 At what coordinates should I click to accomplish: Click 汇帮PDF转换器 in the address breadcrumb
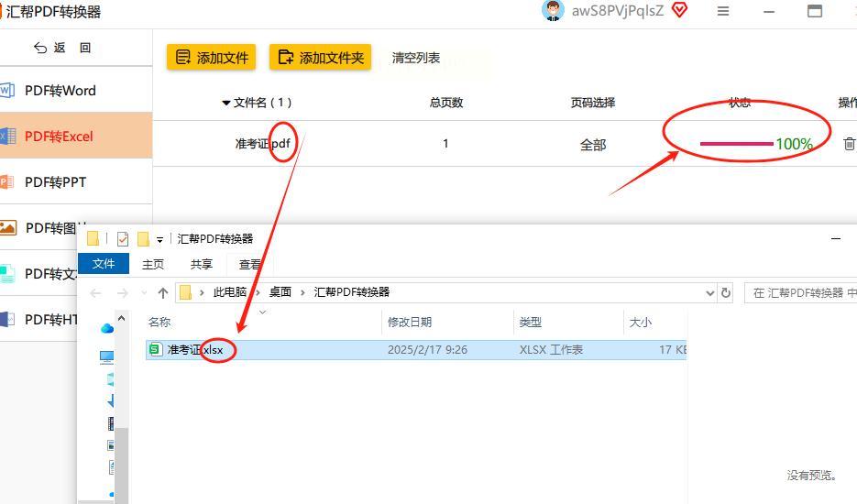click(x=351, y=292)
